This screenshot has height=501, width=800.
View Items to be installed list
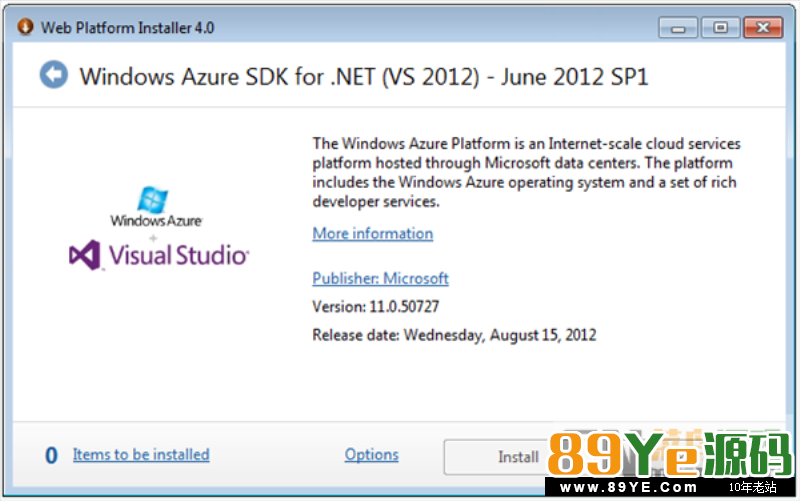tap(141, 455)
